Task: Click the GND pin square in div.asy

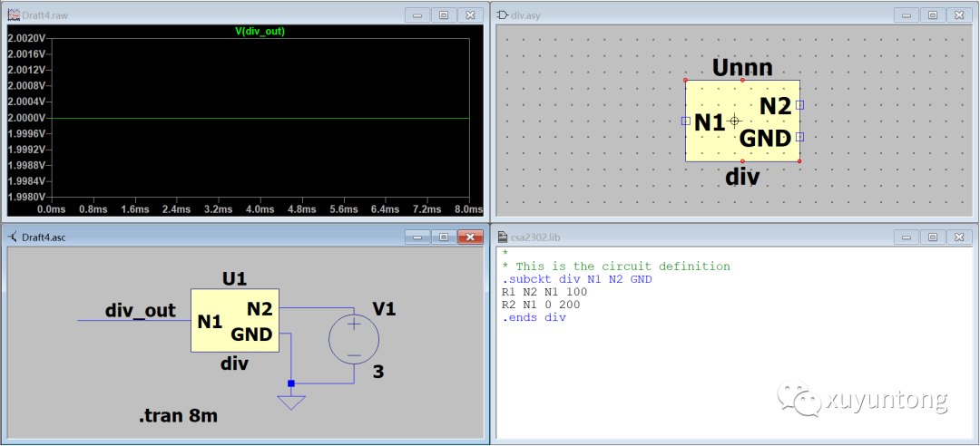Action: coord(799,137)
